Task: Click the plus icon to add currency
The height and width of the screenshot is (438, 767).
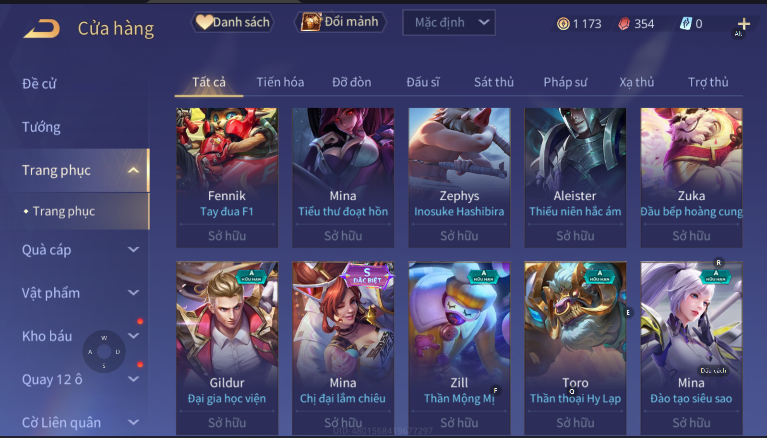Action: coord(744,23)
